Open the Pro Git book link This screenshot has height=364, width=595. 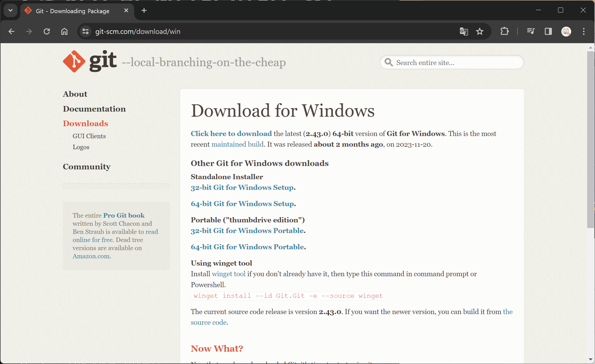point(124,215)
